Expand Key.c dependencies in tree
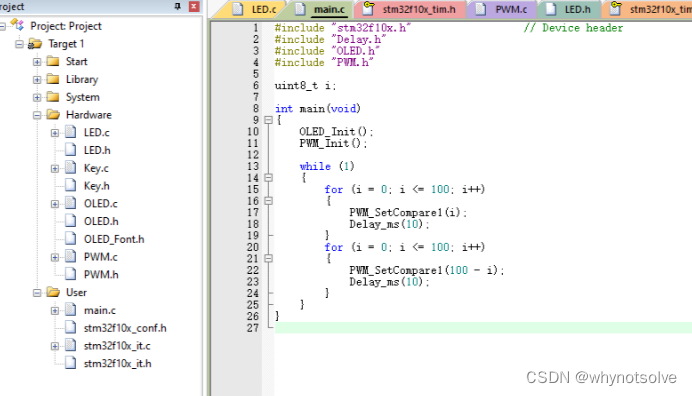Image resolution: width=692 pixels, height=396 pixels. tap(55, 168)
